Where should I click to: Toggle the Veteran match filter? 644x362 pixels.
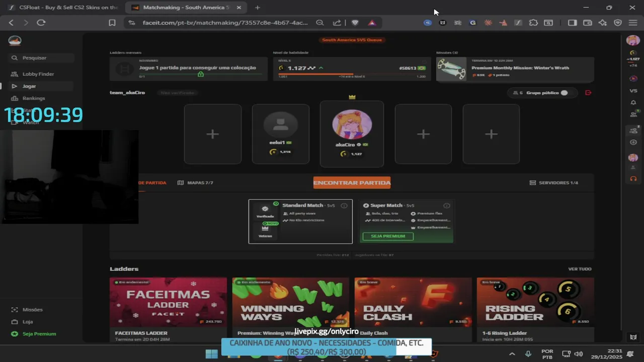coord(265,231)
